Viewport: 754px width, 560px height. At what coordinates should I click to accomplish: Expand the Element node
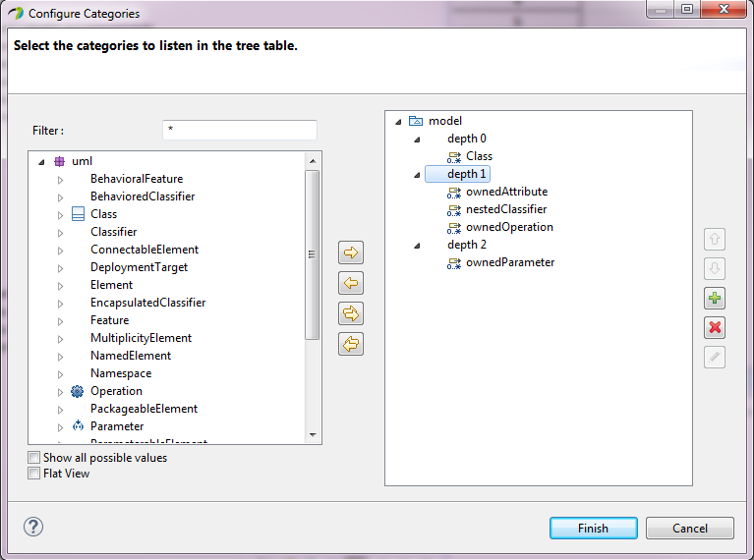click(x=60, y=286)
